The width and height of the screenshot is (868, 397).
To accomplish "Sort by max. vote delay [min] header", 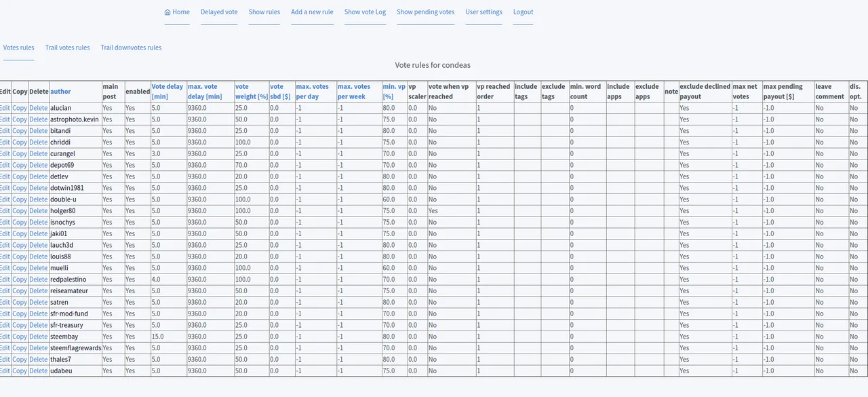I will (x=203, y=92).
